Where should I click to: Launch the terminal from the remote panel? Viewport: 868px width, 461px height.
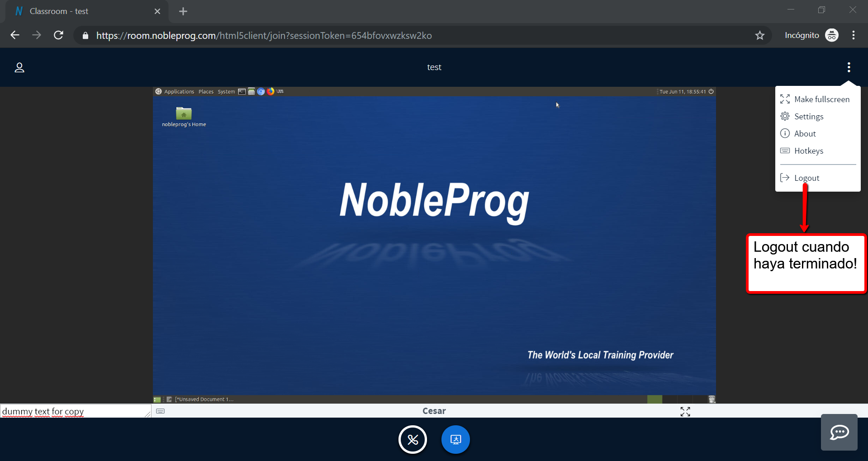coord(242,92)
